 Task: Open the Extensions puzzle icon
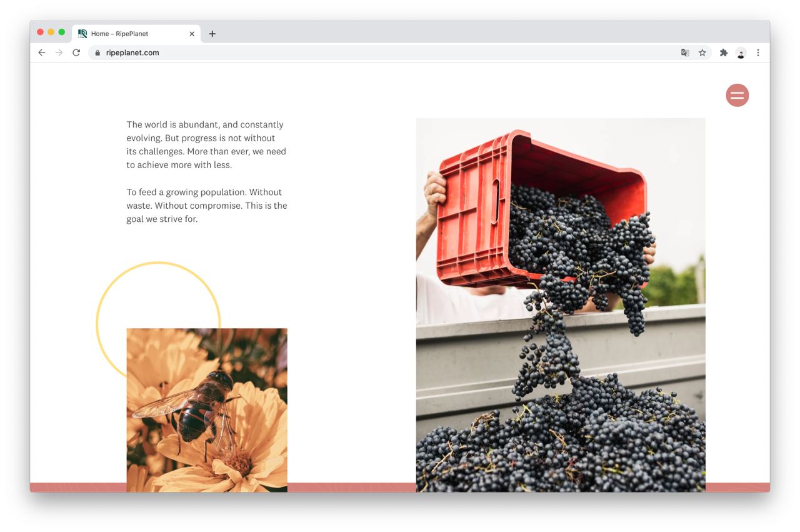point(724,53)
